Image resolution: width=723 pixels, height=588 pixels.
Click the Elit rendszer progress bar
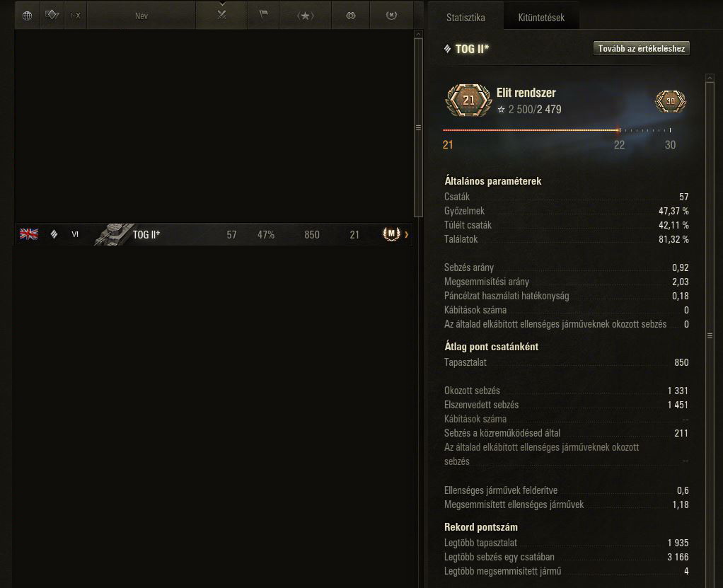[x=557, y=130]
